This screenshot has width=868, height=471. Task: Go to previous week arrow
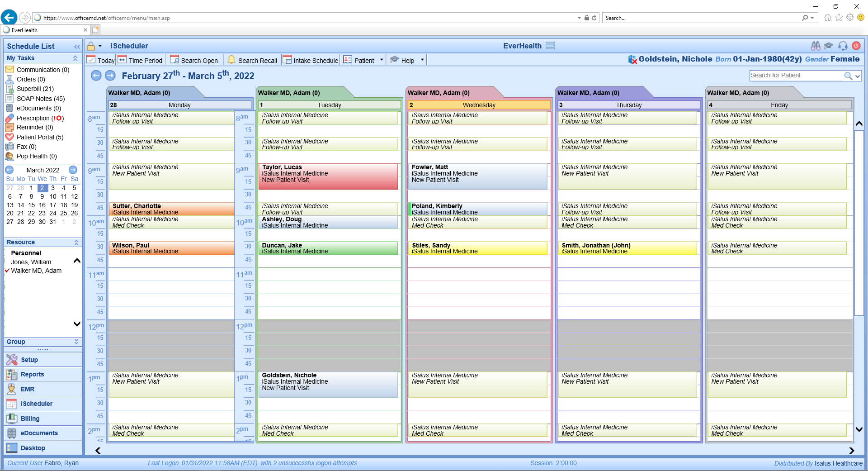coord(96,76)
